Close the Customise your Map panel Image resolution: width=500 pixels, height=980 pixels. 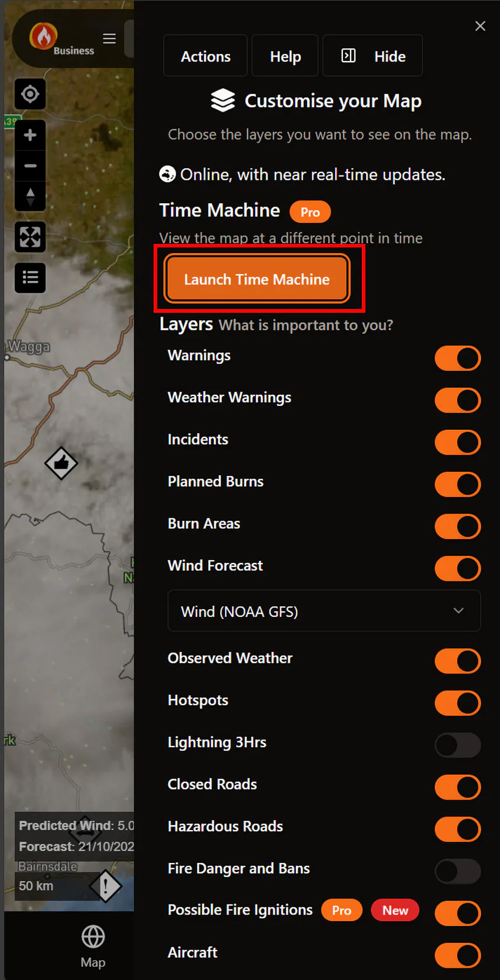[x=480, y=26]
